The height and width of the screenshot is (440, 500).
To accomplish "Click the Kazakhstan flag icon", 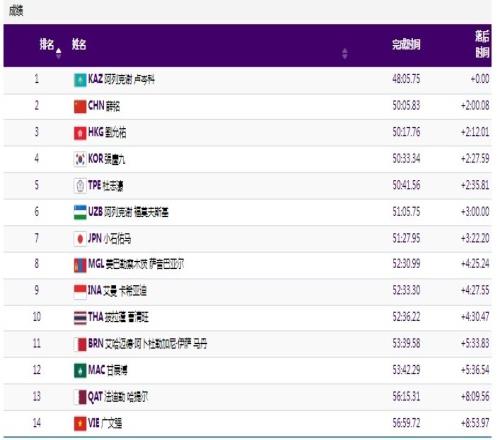I will 80,80.
